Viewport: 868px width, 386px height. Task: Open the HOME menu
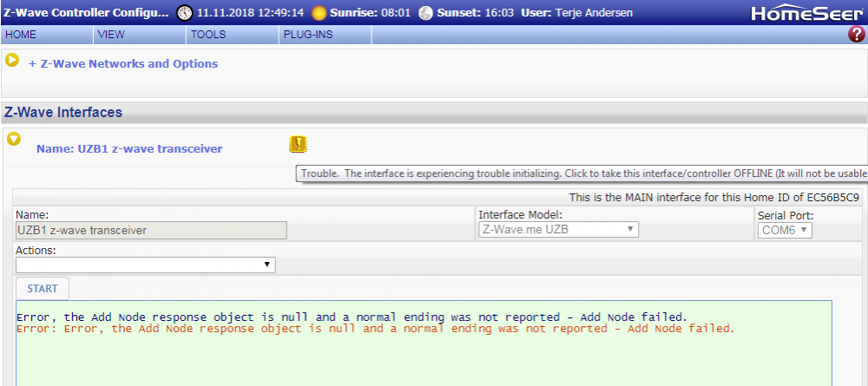21,35
